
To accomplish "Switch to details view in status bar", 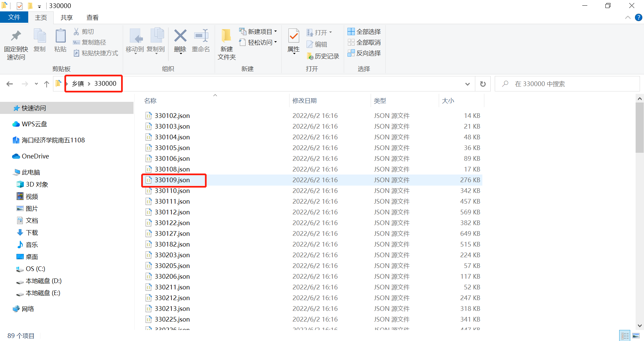I will click(625, 336).
